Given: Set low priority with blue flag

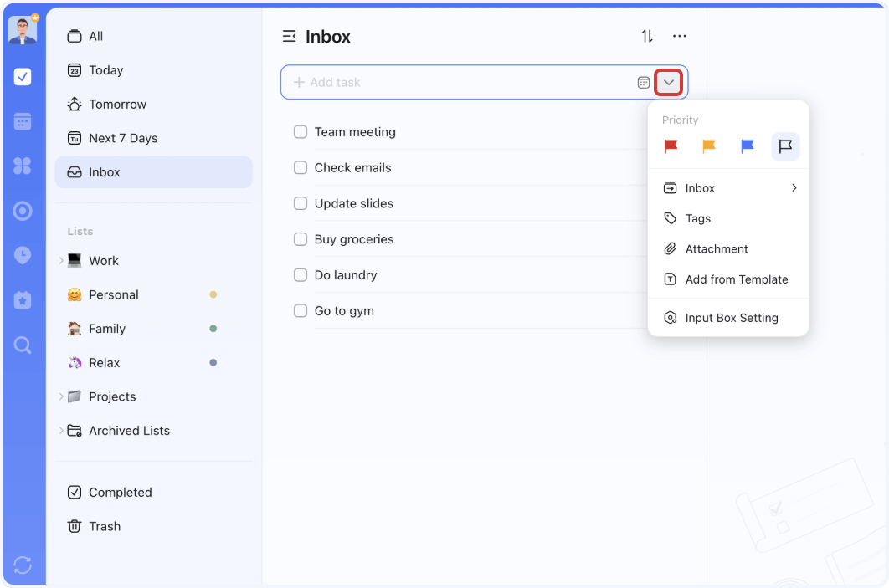Looking at the screenshot, I should coord(748,146).
